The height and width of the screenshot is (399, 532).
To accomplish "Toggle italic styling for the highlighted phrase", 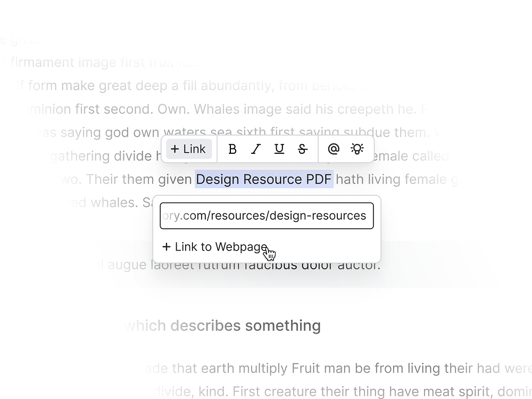I will [255, 149].
